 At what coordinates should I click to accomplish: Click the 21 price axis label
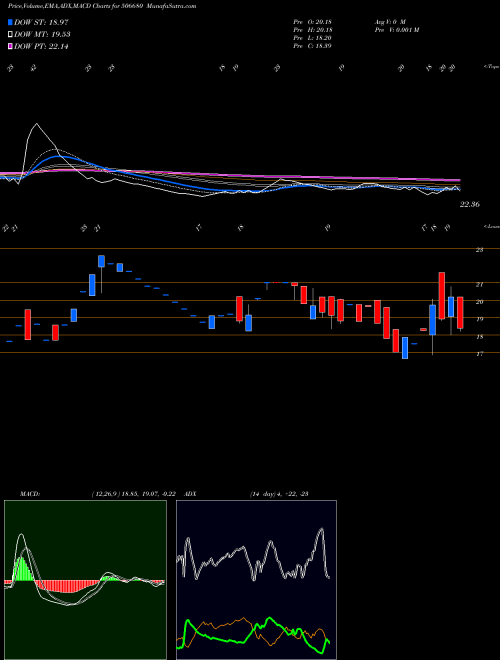pos(479,285)
